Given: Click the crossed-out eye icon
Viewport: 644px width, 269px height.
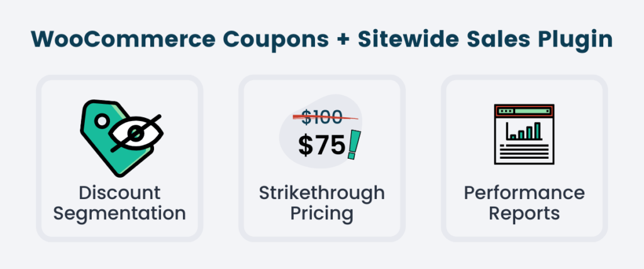Looking at the screenshot, I should [x=136, y=134].
